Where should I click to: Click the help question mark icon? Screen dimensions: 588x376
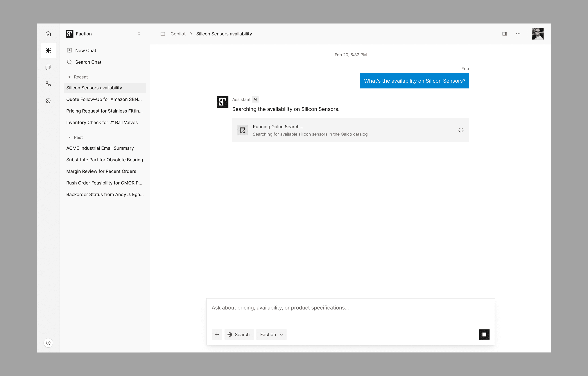coord(48,343)
